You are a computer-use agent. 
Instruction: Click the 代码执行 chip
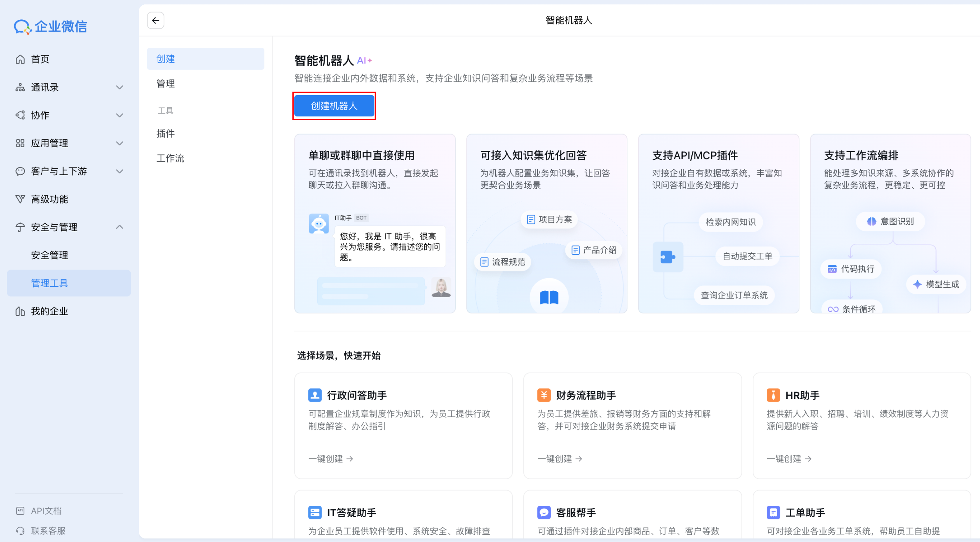851,269
